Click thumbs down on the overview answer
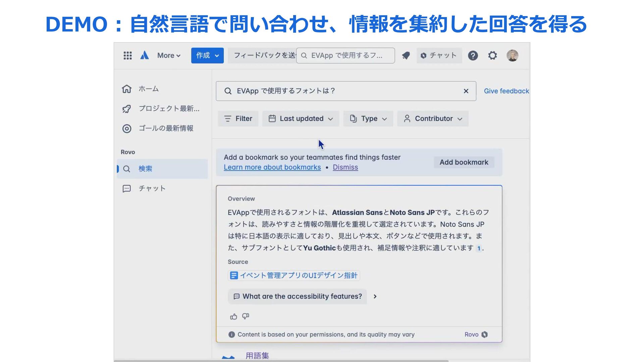Viewport: 644px width, 362px height. 246,316
